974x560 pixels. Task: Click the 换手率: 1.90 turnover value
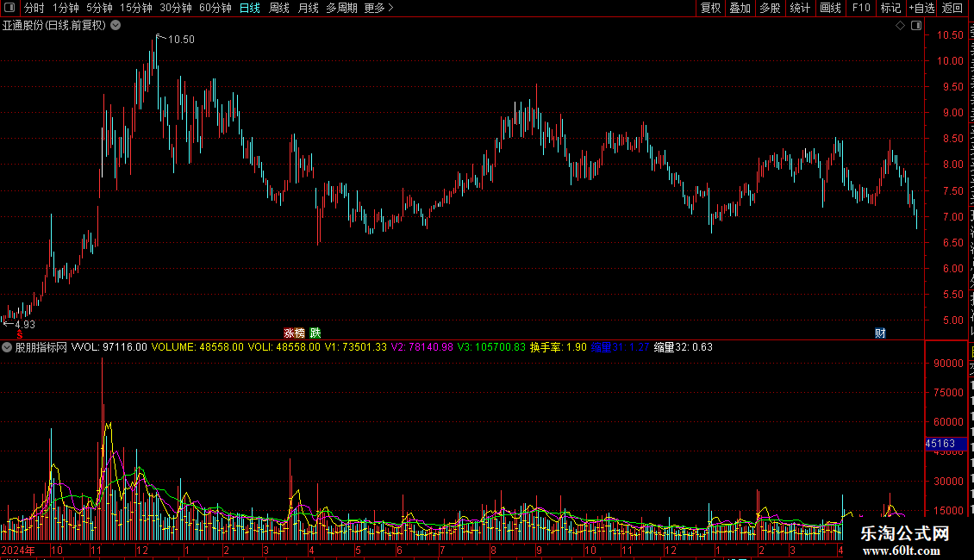558,347
